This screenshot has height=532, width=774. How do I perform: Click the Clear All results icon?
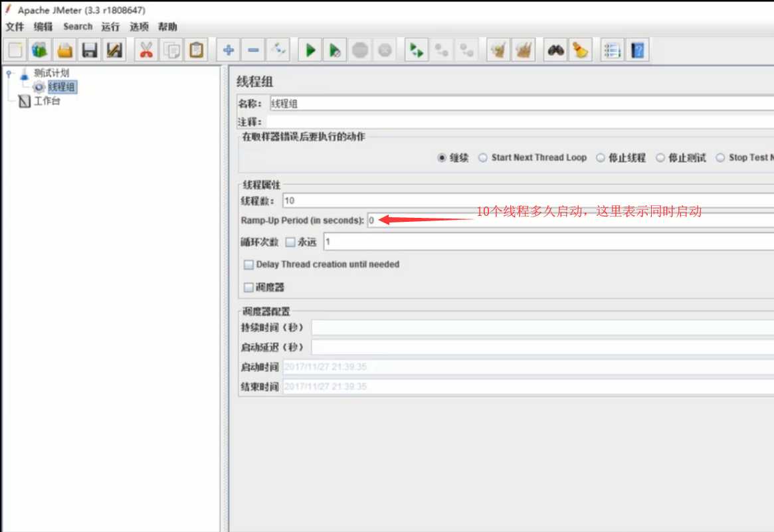pyautogui.click(x=524, y=50)
